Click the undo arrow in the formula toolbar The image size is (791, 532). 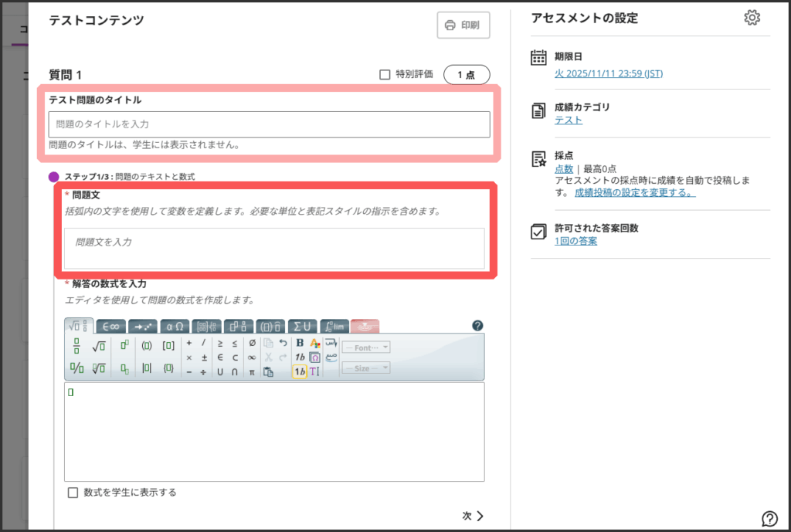[x=283, y=343]
